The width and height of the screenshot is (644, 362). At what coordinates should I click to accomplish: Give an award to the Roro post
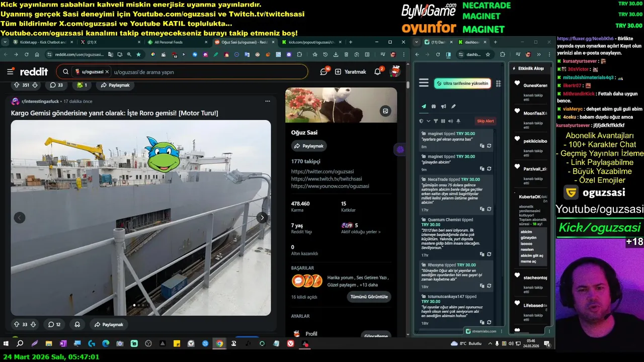pyautogui.click(x=77, y=324)
